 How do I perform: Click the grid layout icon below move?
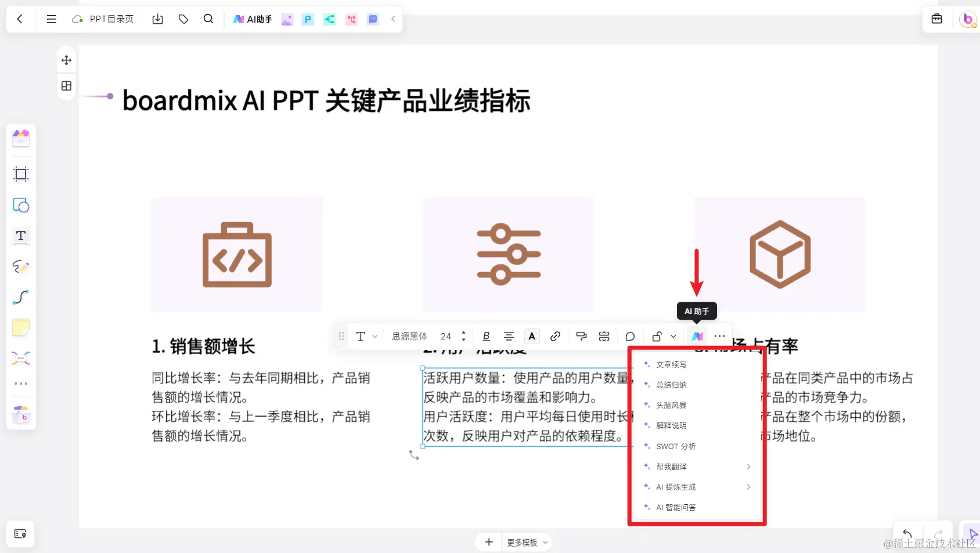[66, 86]
